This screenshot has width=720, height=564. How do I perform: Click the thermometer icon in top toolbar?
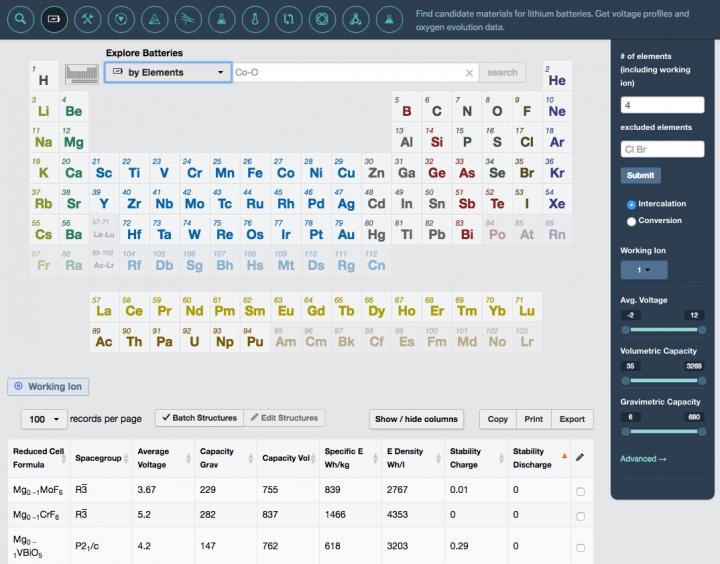coord(256,18)
